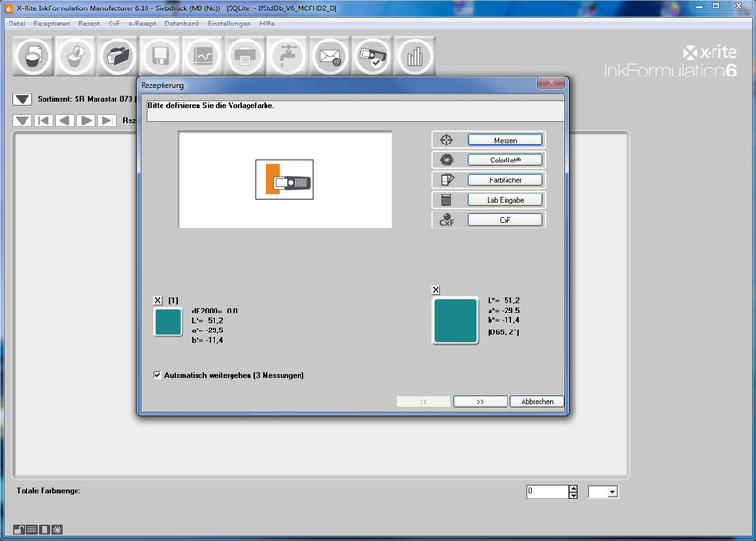Click the water tap toolbar icon
This screenshot has width=756, height=541.
tap(287, 57)
